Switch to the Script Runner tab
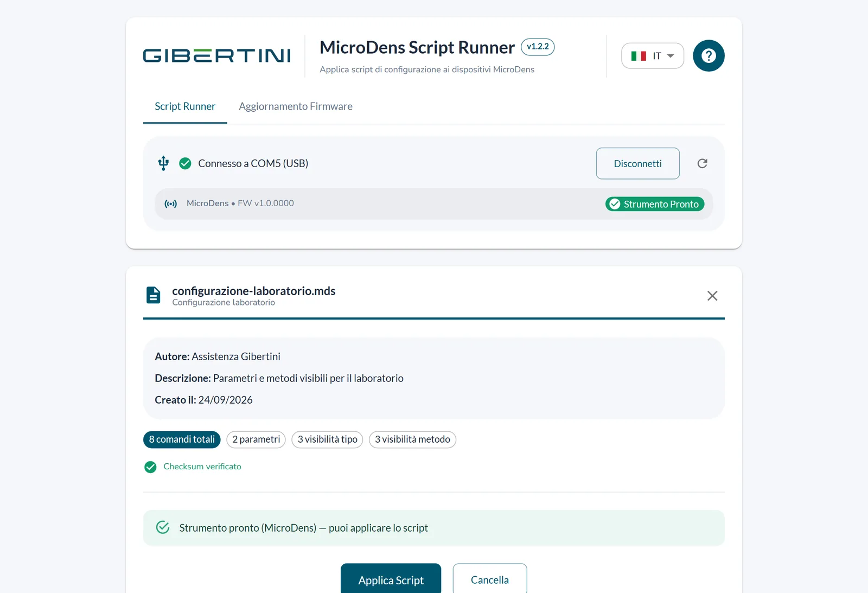 pos(185,106)
